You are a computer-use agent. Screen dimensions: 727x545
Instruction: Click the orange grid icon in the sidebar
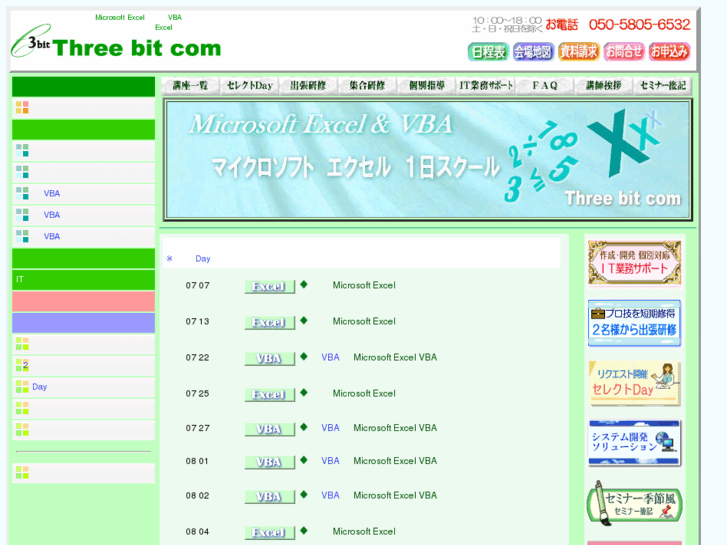(22, 108)
